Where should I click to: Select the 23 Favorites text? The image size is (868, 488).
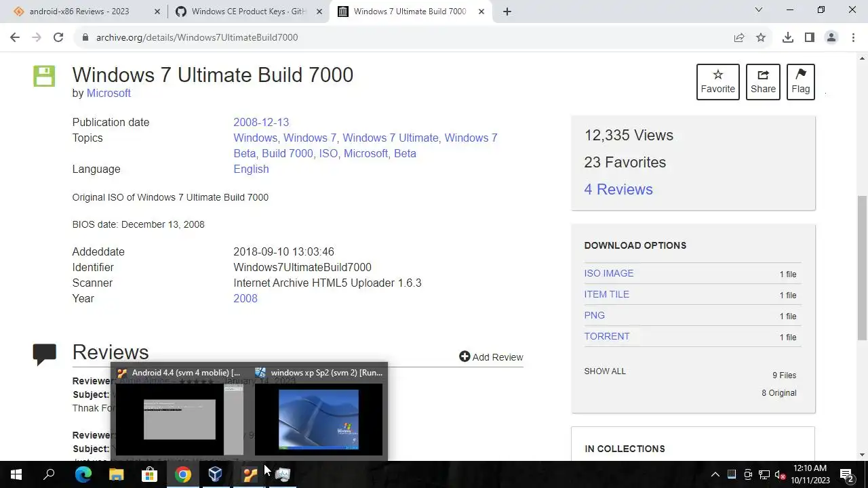625,162
